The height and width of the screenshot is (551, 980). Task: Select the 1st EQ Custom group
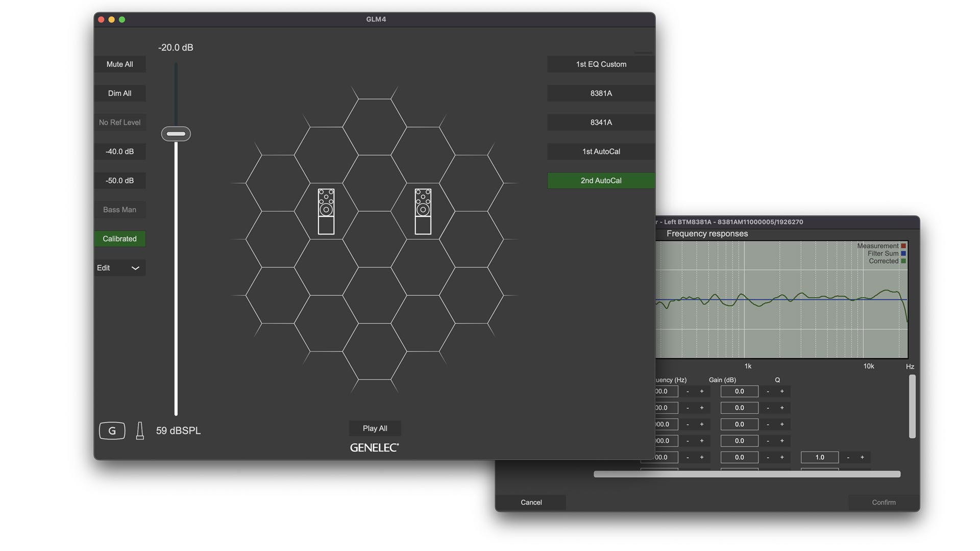pos(601,64)
